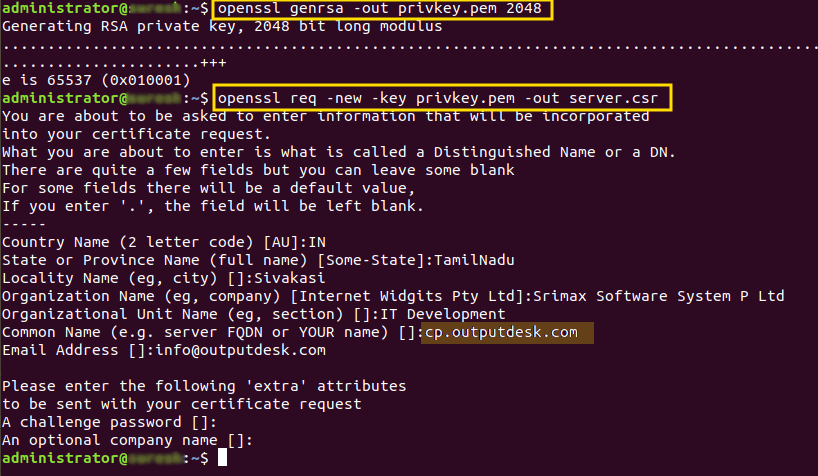Click the terminal cursor at the final prompt
Image resolution: width=818 pixels, height=476 pixels.
[x=222, y=457]
